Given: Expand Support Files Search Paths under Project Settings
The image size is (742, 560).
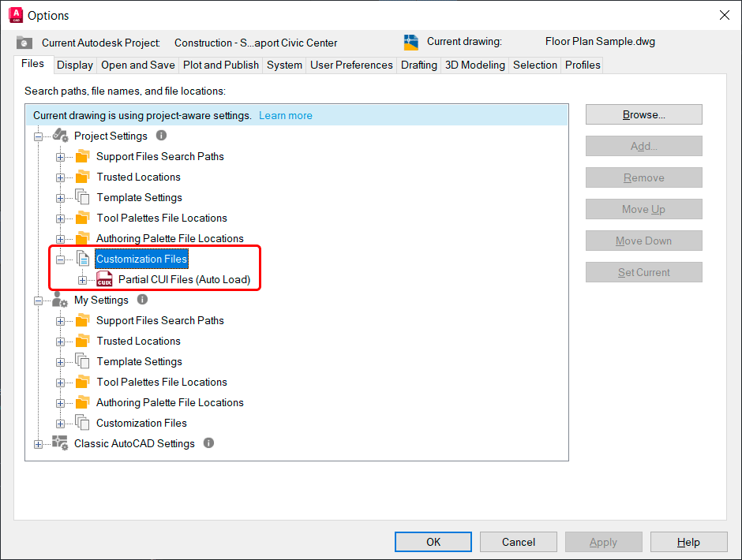Looking at the screenshot, I should [x=60, y=157].
